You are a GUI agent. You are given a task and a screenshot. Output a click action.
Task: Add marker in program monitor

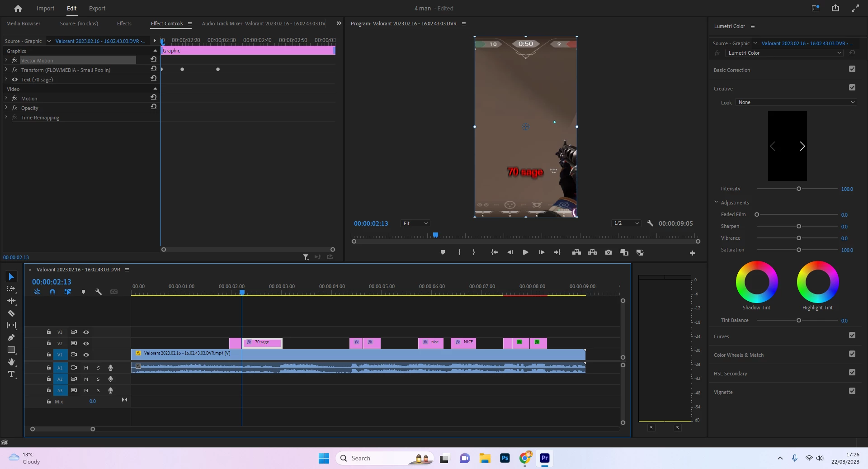tap(443, 252)
